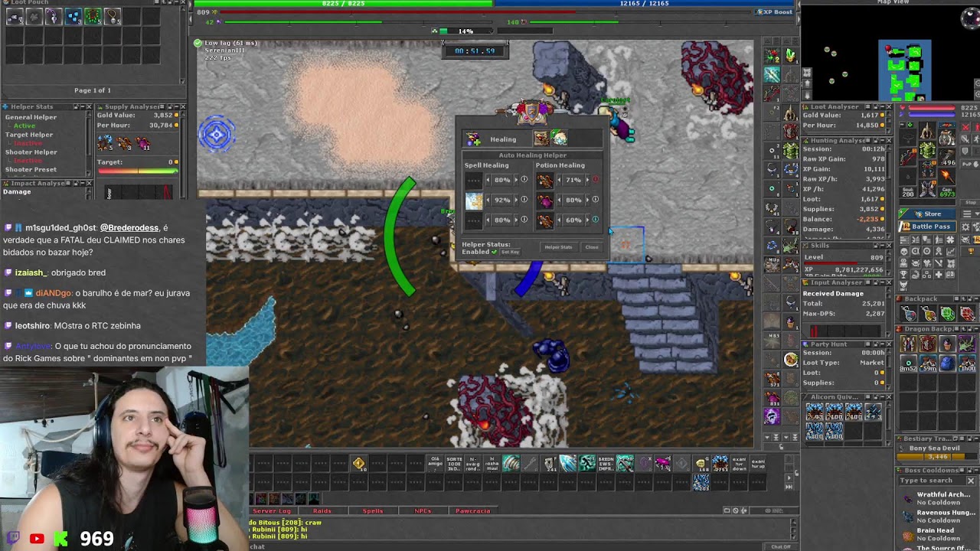Screen dimensions: 980x551
Task: Use the crossbow spell hotkey
Action: [x=625, y=463]
